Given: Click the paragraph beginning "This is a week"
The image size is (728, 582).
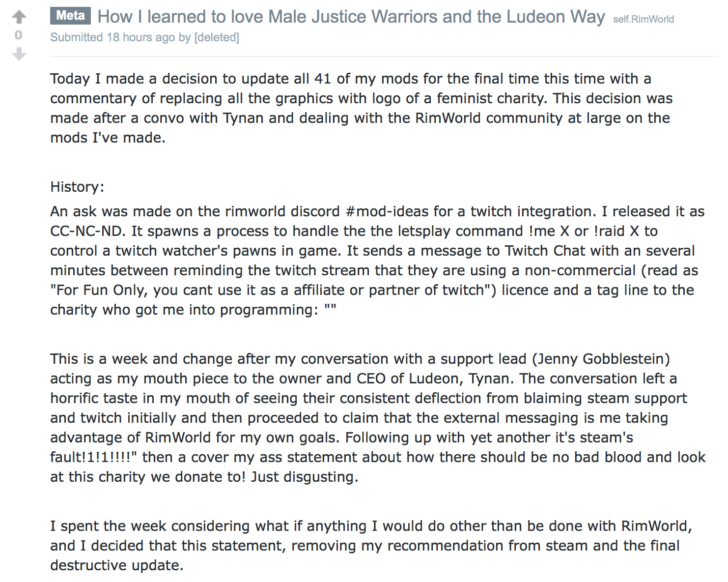Looking at the screenshot, I should tap(377, 418).
